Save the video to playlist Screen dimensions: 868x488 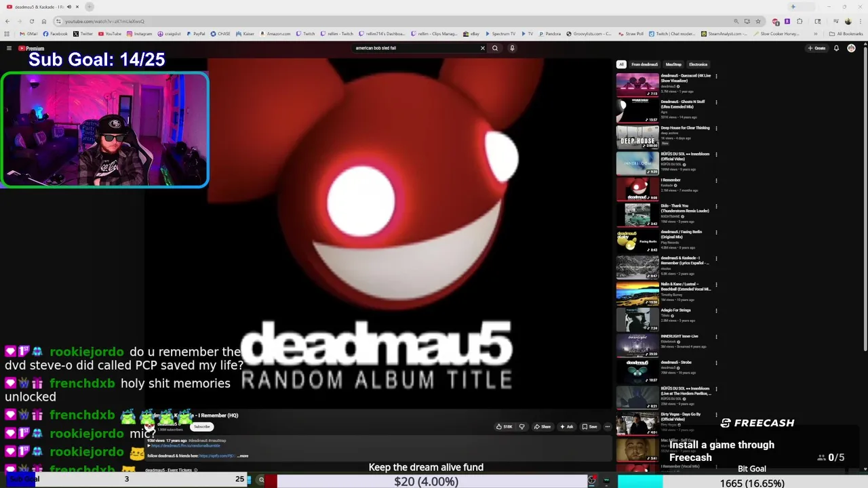tap(589, 426)
